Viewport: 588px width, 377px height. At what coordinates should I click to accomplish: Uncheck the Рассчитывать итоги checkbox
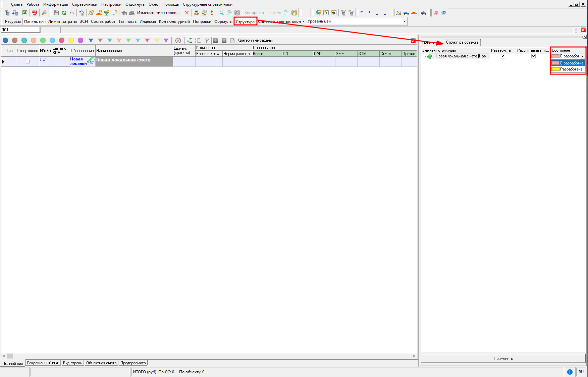pos(533,56)
